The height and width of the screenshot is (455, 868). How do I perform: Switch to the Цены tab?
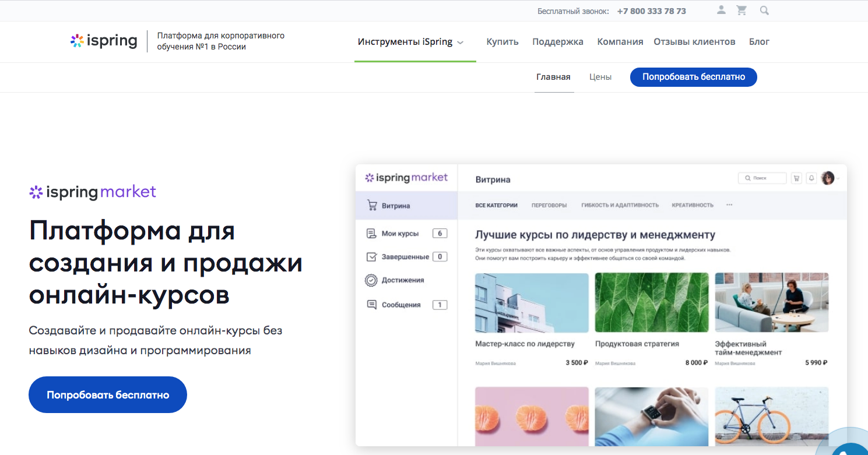click(x=600, y=77)
